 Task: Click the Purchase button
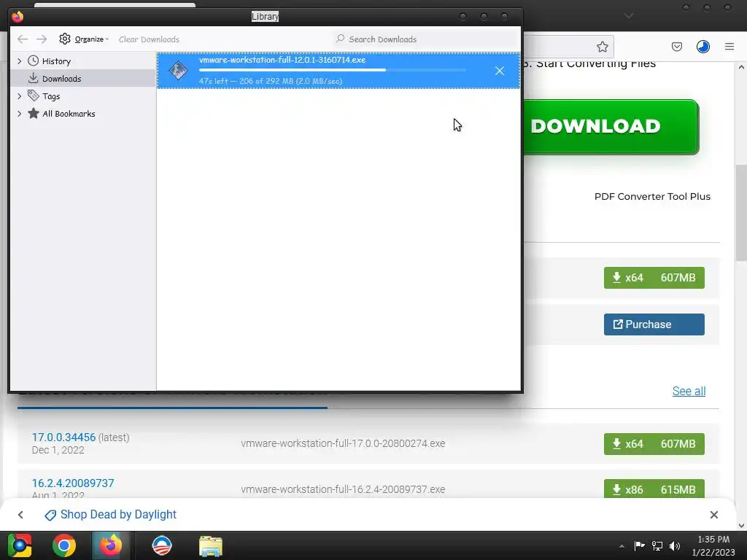[x=654, y=324]
